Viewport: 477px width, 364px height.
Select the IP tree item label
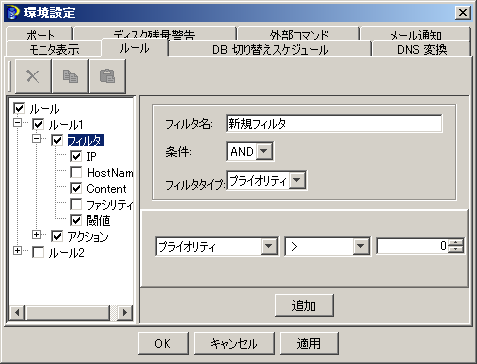pyautogui.click(x=91, y=156)
